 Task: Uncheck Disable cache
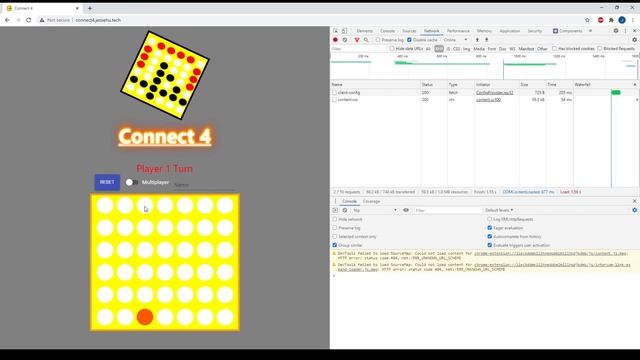coord(409,40)
